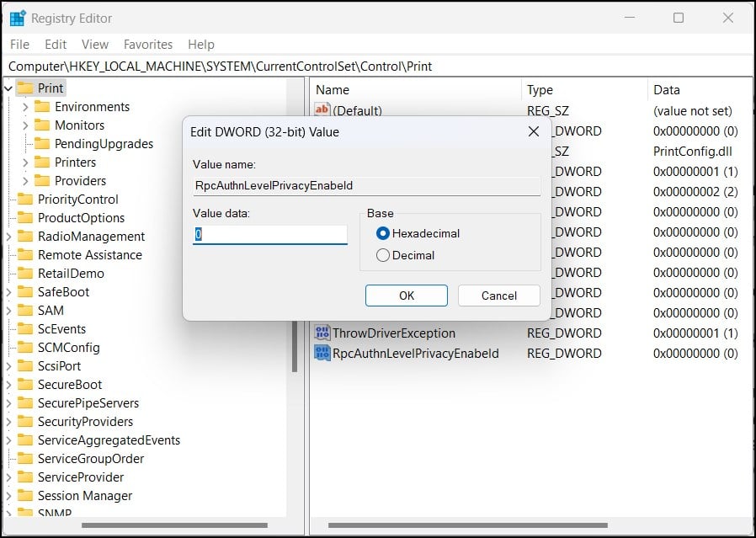Expand the ScsiPort key
This screenshot has width=756, height=538.
click(x=8, y=366)
